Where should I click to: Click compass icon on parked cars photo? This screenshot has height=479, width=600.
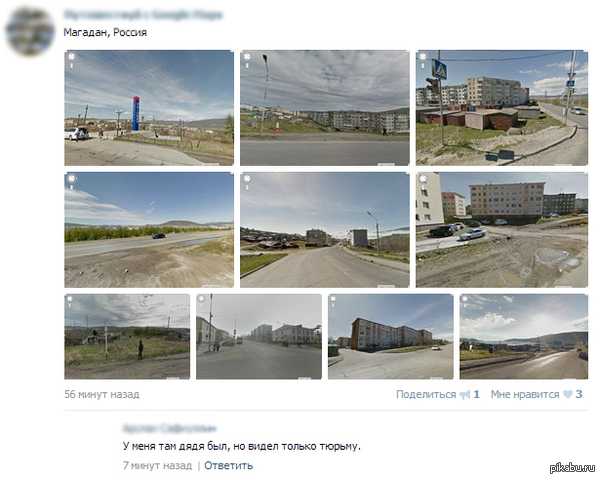[x=423, y=178]
